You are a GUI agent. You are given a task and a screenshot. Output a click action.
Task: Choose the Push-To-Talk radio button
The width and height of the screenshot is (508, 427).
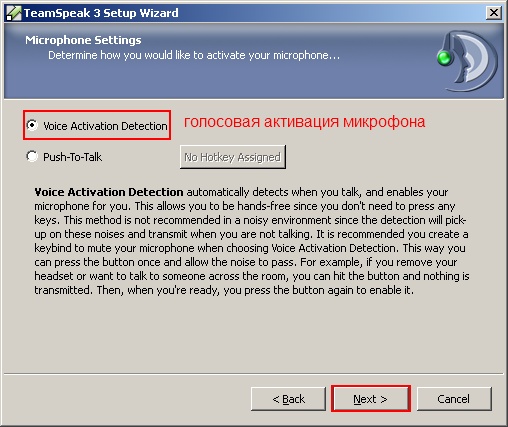pyautogui.click(x=32, y=156)
